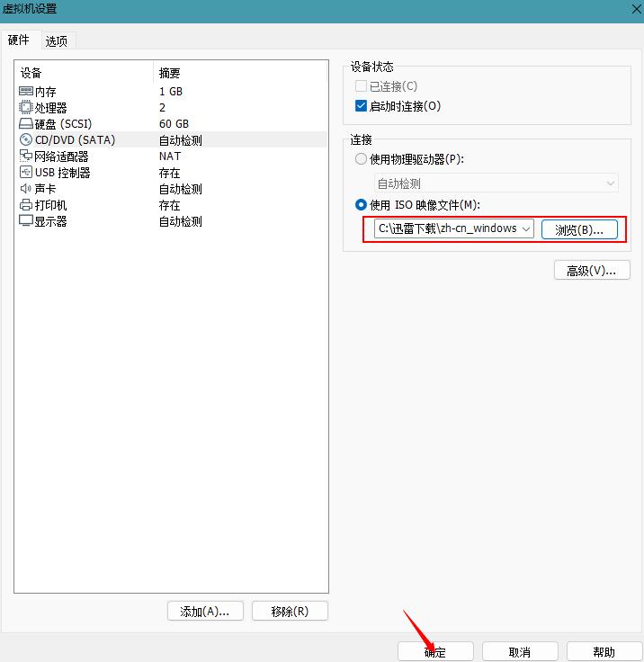Click the processor count value 2
This screenshot has height=662, width=644.
tap(162, 107)
